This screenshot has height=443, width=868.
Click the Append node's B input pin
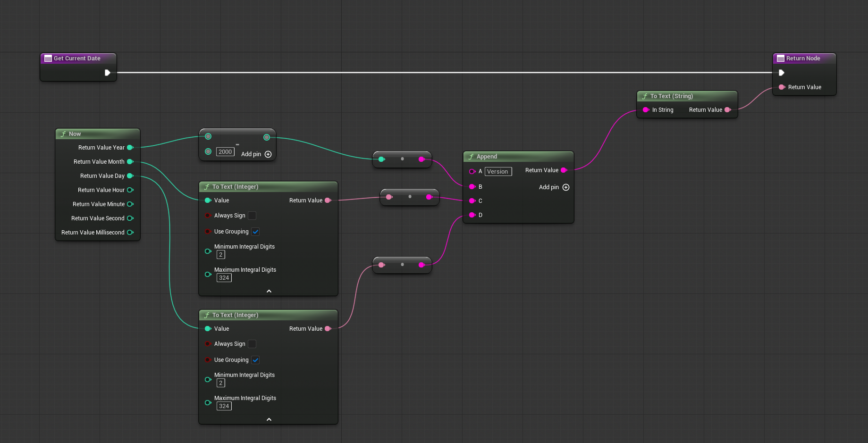click(472, 187)
